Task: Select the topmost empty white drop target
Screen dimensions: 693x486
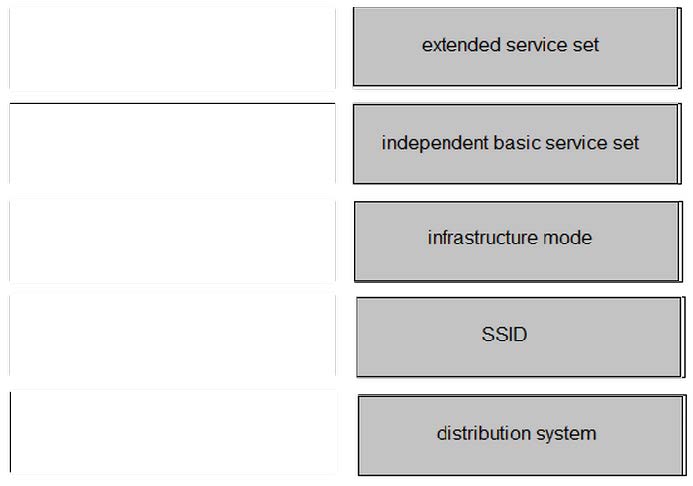Action: (x=172, y=48)
